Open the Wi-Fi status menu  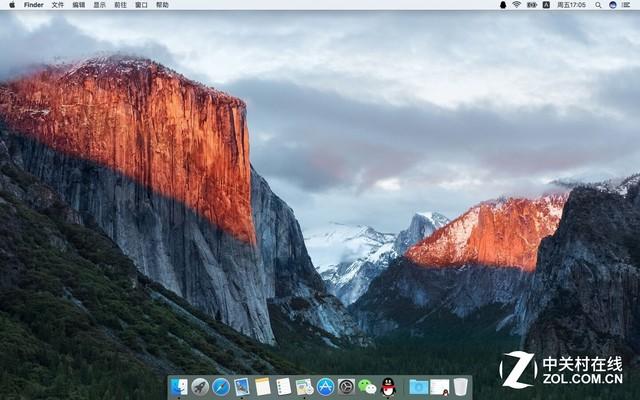(517, 5)
